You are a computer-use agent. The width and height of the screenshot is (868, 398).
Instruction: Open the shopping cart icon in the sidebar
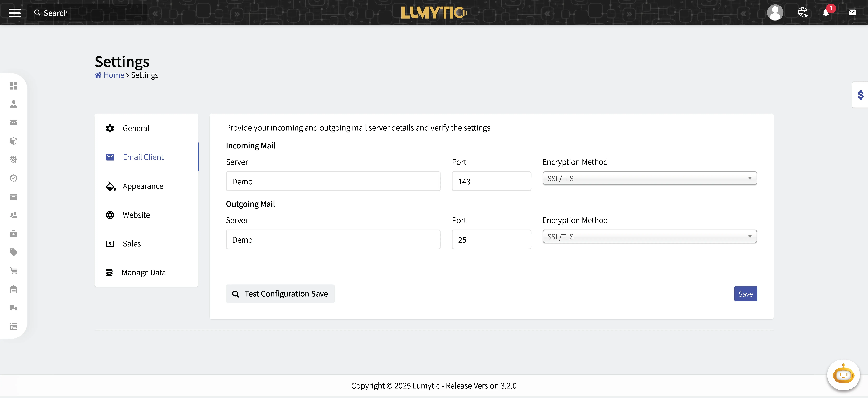(x=13, y=271)
